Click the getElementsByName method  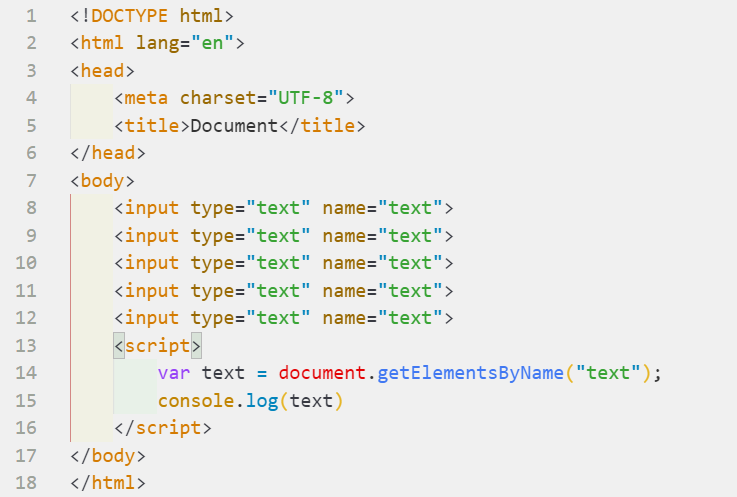(470, 373)
